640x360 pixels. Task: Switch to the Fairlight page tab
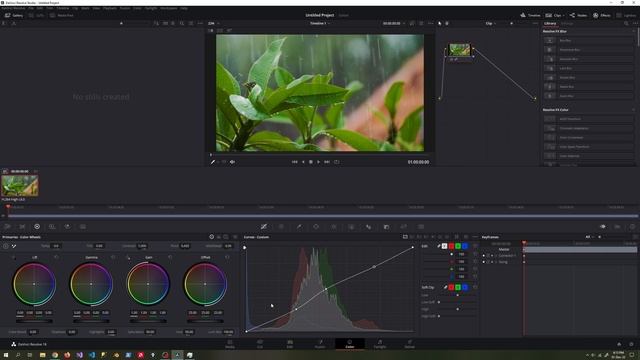point(380,344)
